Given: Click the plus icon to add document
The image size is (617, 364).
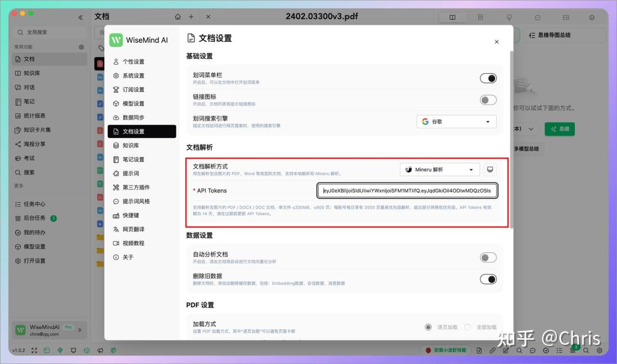Looking at the screenshot, I should click(x=191, y=17).
